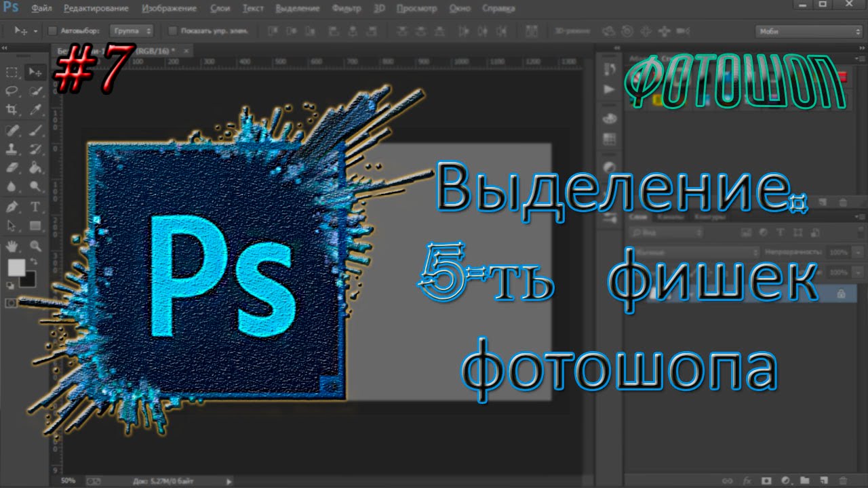Toggle Quick Mask mode

click(x=12, y=302)
